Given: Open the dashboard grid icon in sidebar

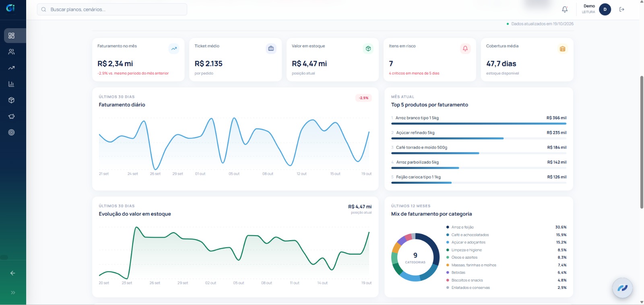Looking at the screenshot, I should click(x=11, y=35).
